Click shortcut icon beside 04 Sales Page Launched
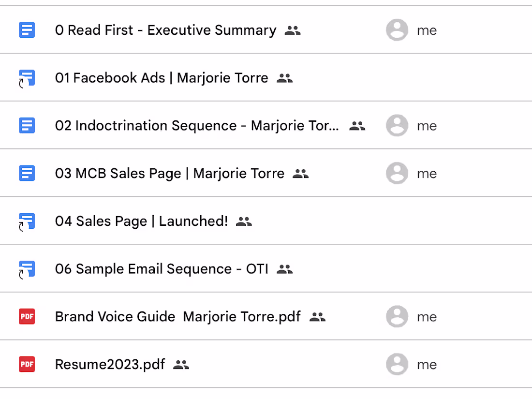The width and height of the screenshot is (532, 399). [27, 222]
